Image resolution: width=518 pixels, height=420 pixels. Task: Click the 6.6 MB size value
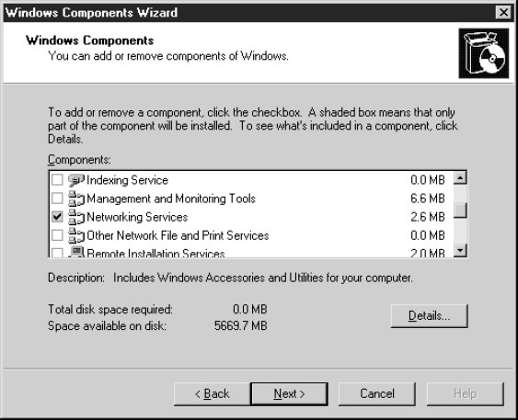tap(428, 199)
